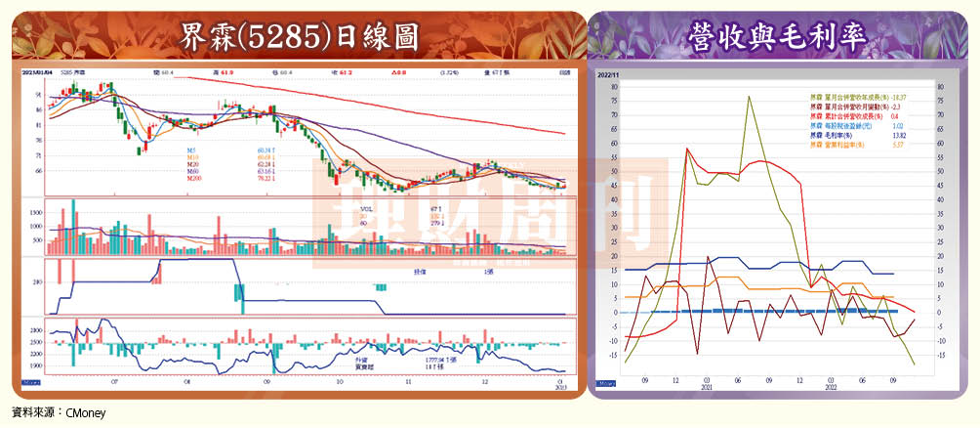Image resolution: width=980 pixels, height=428 pixels.
Task: Click the 2021 year label on revenue chart axis
Action: tap(707, 386)
